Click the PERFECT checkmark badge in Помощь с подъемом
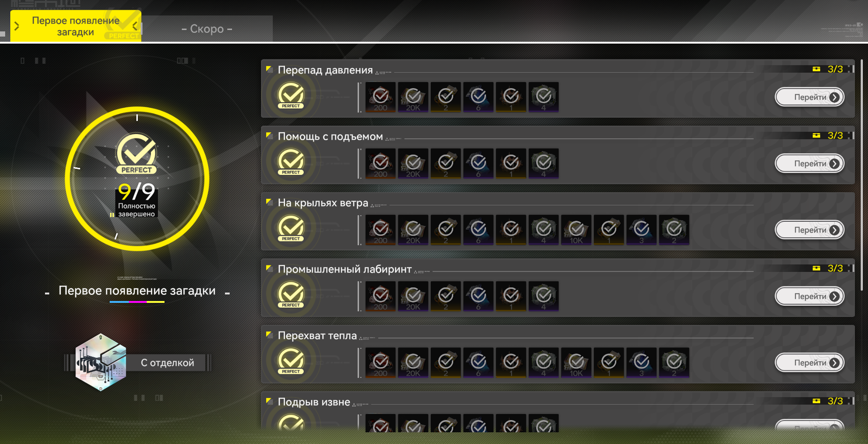 pos(291,162)
